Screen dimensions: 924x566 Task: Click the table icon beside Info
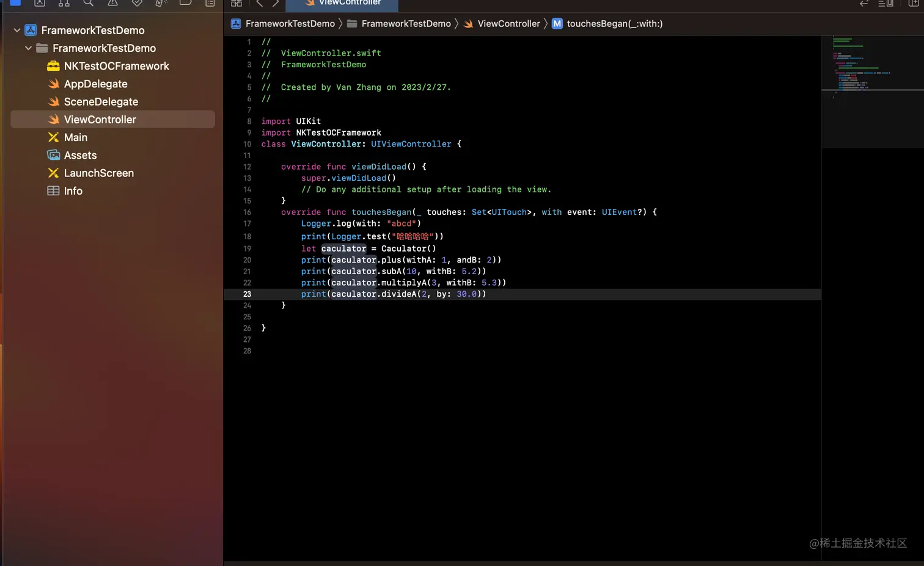(x=54, y=190)
